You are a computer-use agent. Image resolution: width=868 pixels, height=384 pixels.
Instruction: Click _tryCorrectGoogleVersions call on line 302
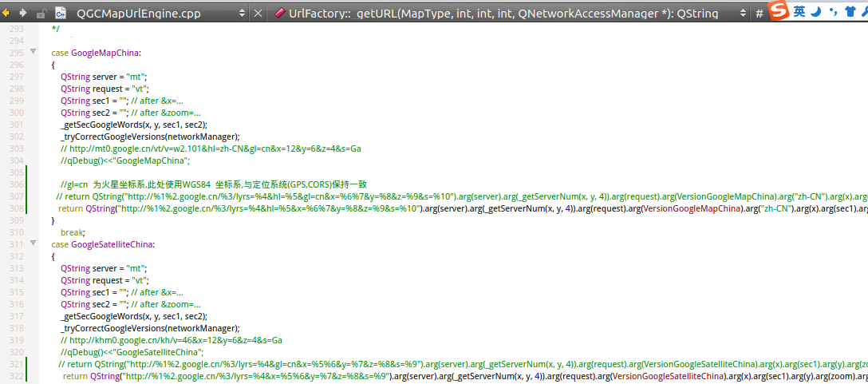151,137
